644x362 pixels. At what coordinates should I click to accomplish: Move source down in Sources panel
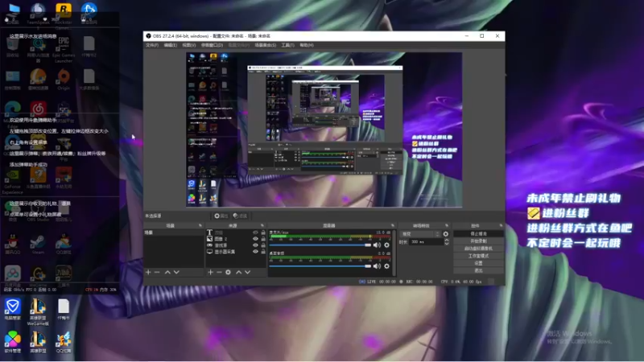(x=248, y=272)
